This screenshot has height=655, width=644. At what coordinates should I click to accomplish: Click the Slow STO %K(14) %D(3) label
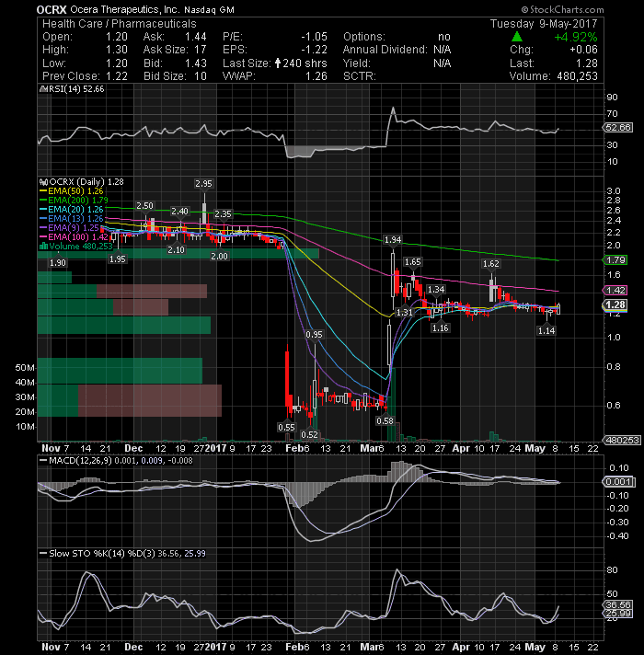102,554
